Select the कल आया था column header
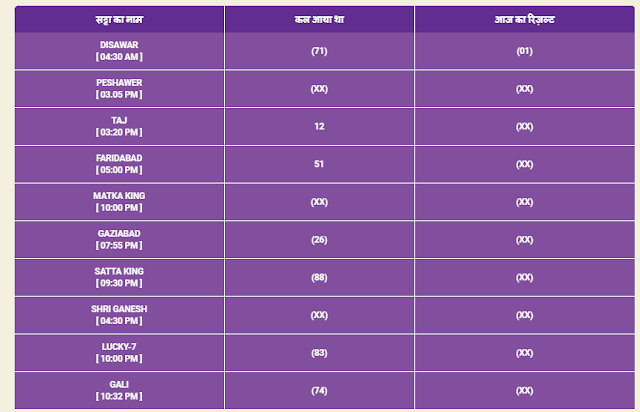This screenshot has width=640, height=412. point(319,19)
